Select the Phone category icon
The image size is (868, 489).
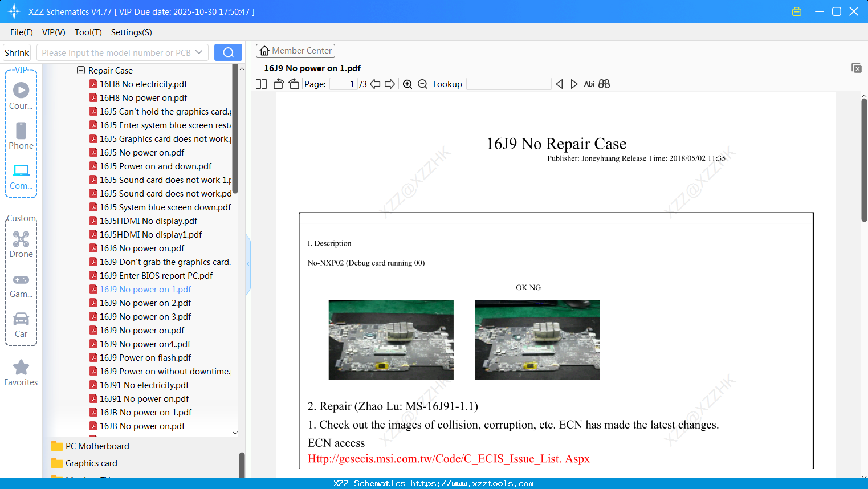(21, 136)
